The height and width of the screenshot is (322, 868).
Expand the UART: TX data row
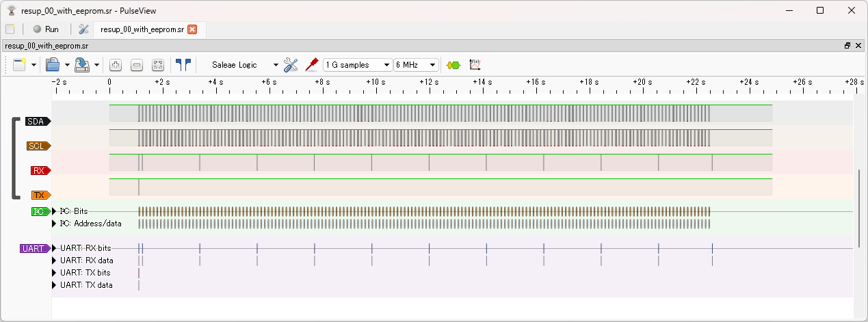pos(55,285)
